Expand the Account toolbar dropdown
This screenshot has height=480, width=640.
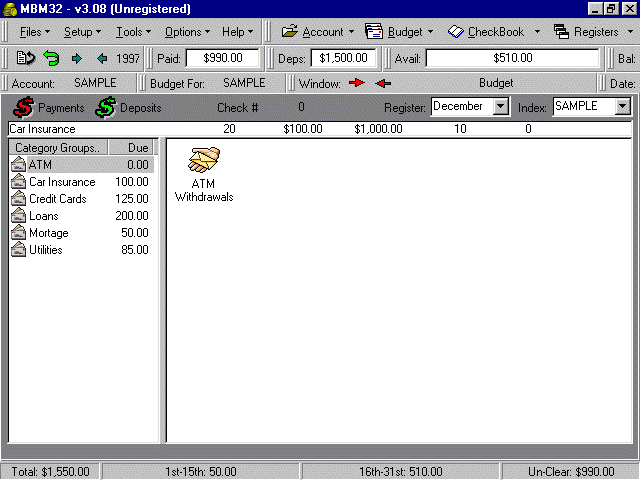click(x=351, y=32)
